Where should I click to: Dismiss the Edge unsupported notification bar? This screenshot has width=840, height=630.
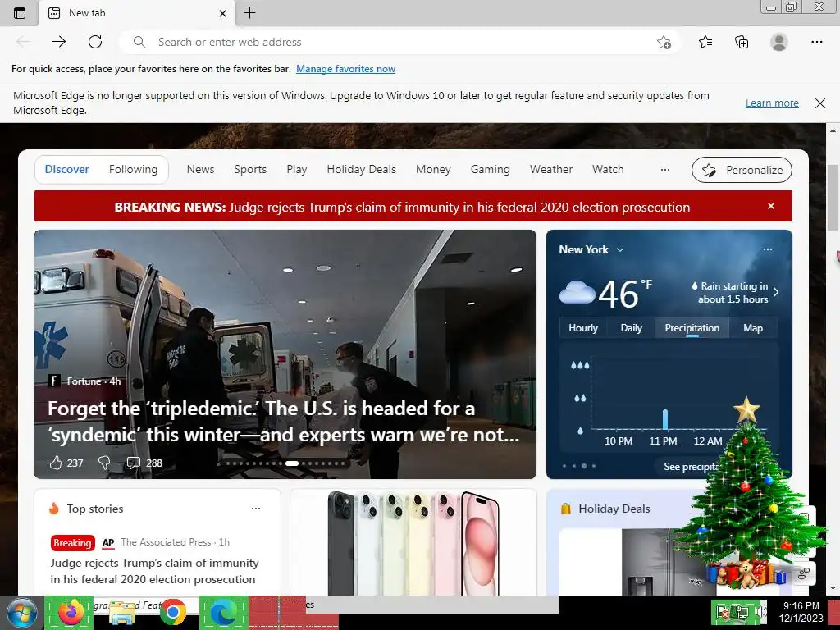click(820, 103)
